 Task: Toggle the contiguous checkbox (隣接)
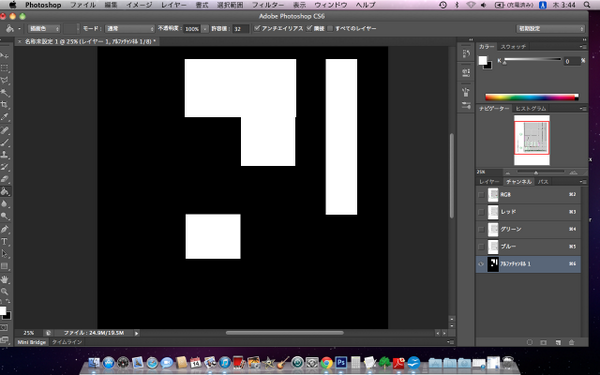point(309,28)
